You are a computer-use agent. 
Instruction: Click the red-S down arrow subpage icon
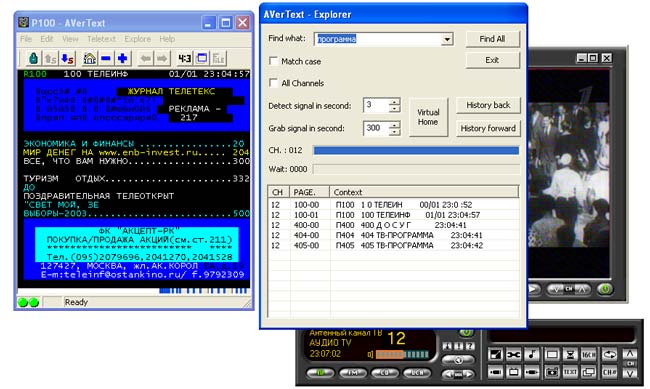coord(67,58)
